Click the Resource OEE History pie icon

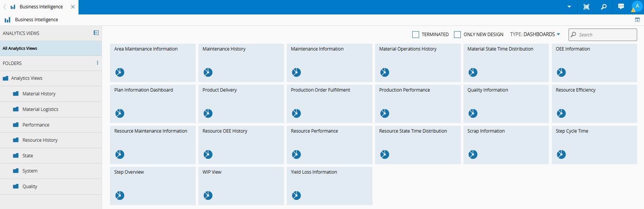tap(208, 154)
